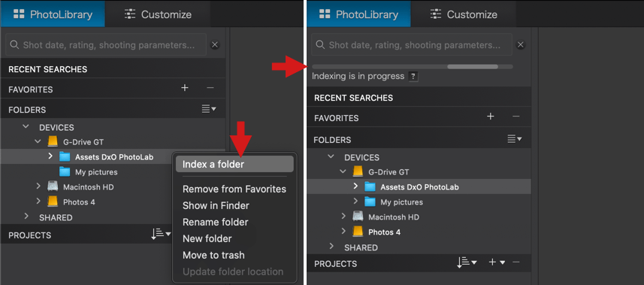
Task: Expand Assets DxO PhotoLab folder, left panel
Action: [x=50, y=156]
